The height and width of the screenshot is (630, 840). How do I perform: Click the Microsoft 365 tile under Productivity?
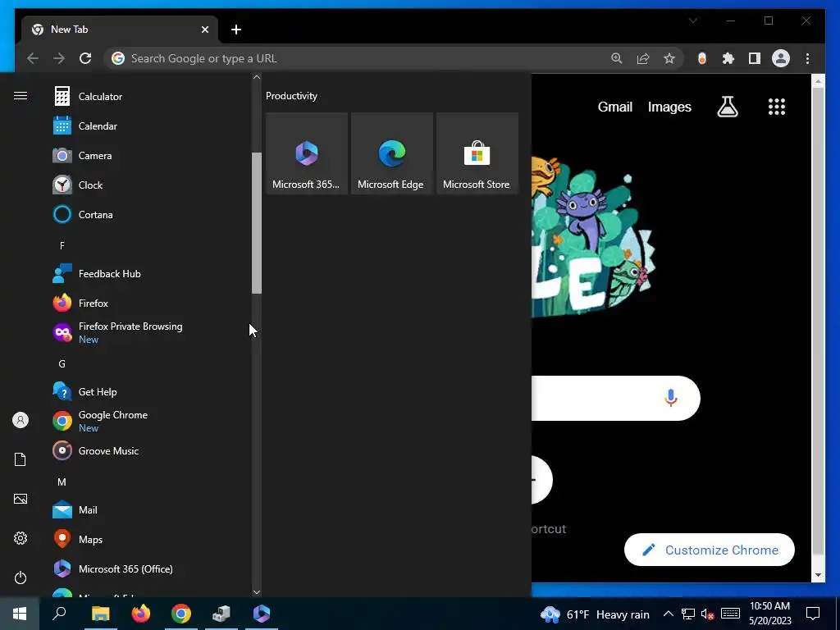pos(307,153)
